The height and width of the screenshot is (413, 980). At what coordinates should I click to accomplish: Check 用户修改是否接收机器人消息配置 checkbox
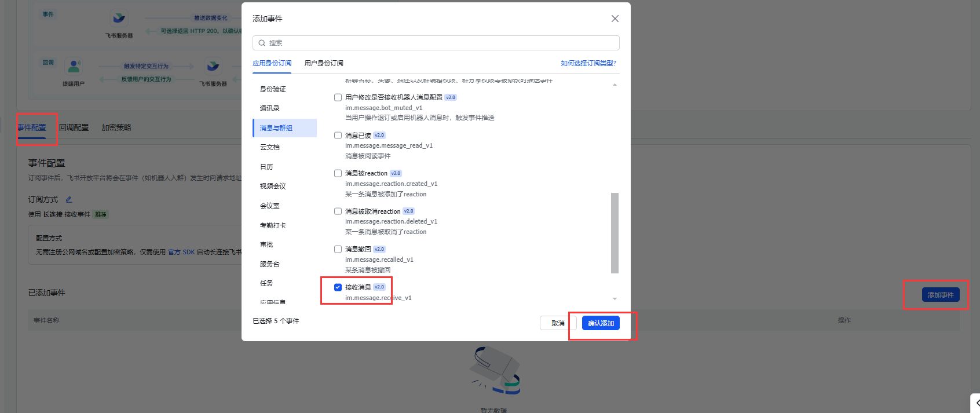pyautogui.click(x=338, y=97)
